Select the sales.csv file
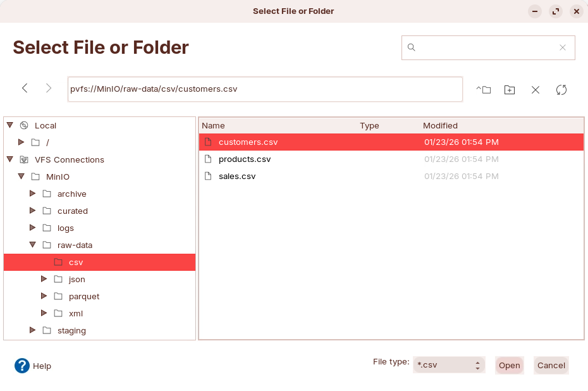The image size is (588, 391). (237, 177)
